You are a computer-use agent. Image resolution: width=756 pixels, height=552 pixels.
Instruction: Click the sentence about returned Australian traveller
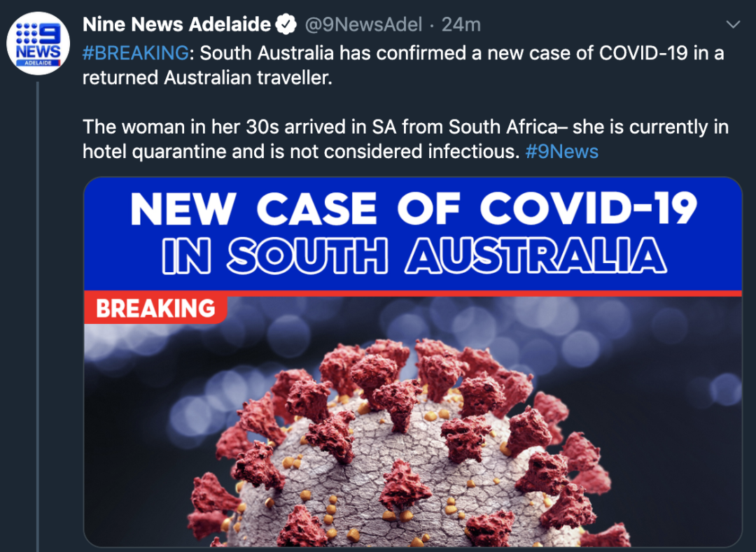(403, 66)
